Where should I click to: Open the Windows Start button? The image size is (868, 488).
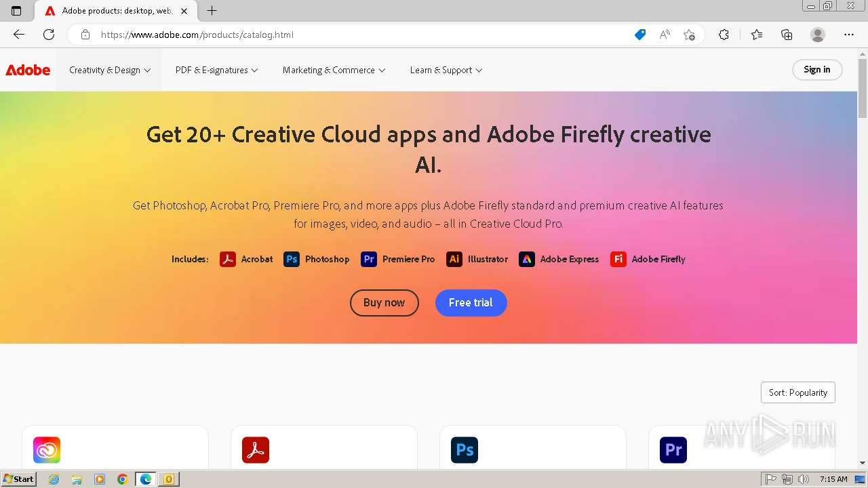[x=19, y=479]
